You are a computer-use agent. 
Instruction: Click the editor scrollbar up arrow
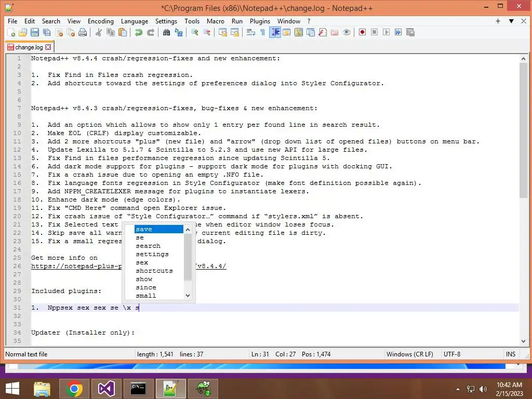(x=523, y=59)
